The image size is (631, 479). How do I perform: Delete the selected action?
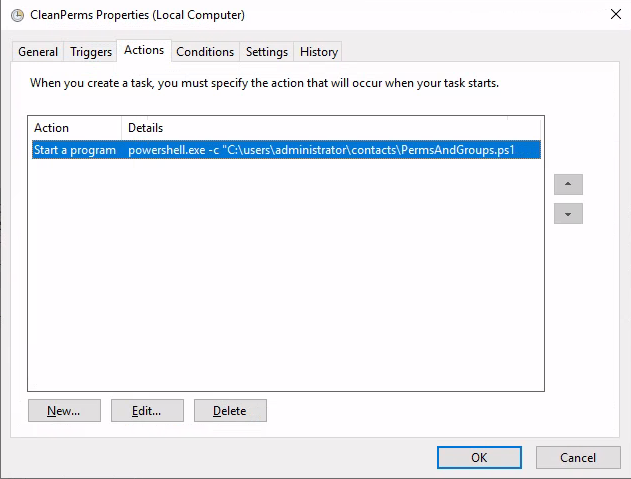tap(230, 411)
